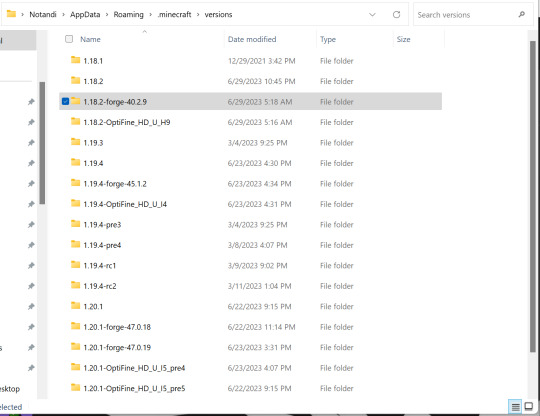The image size is (540, 416).
Task: Select the 1.19.4-rc2 folder name
Action: pyautogui.click(x=100, y=286)
